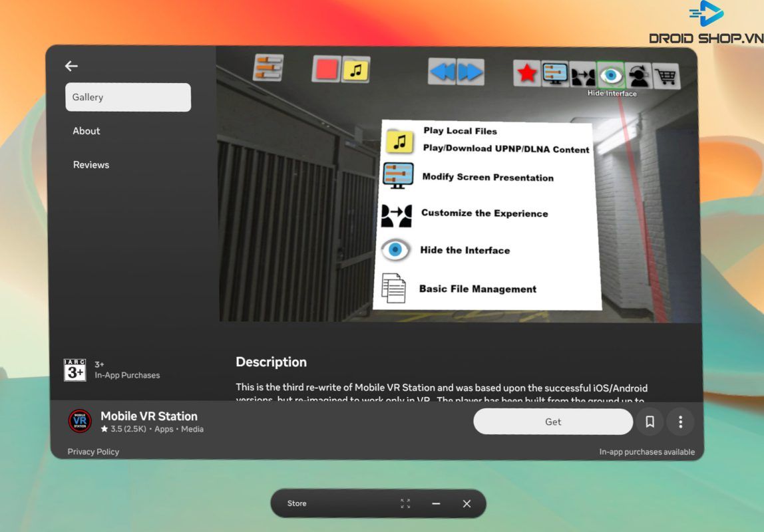The height and width of the screenshot is (532, 764).
Task: Open the Apps category link
Action: (164, 430)
